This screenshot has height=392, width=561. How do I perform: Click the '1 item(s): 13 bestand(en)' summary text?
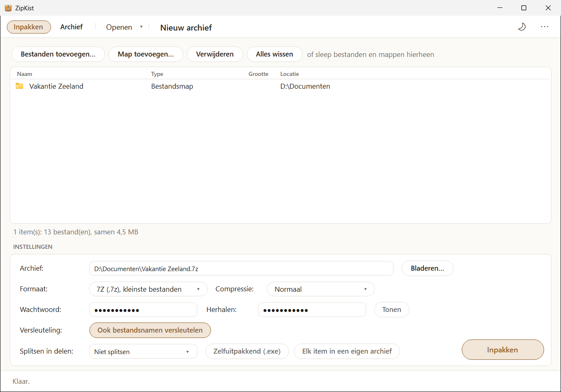click(x=76, y=232)
